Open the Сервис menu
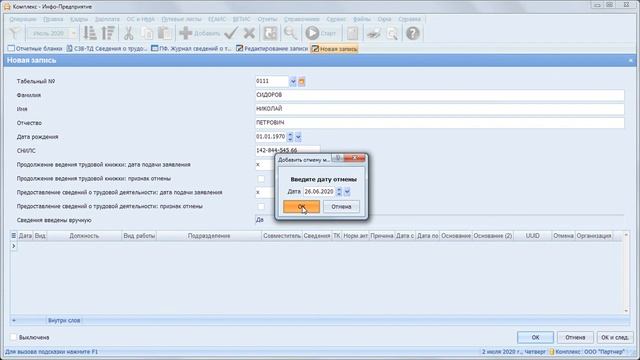Image resolution: width=640 pixels, height=360 pixels. 336,19
